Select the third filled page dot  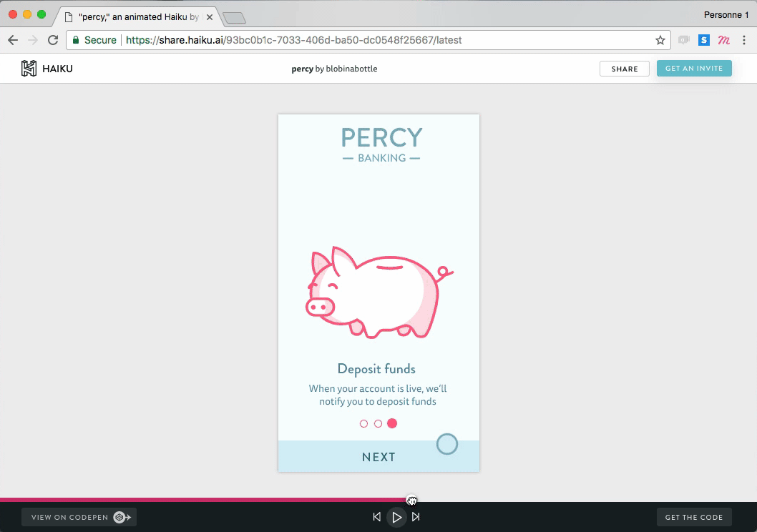click(392, 423)
